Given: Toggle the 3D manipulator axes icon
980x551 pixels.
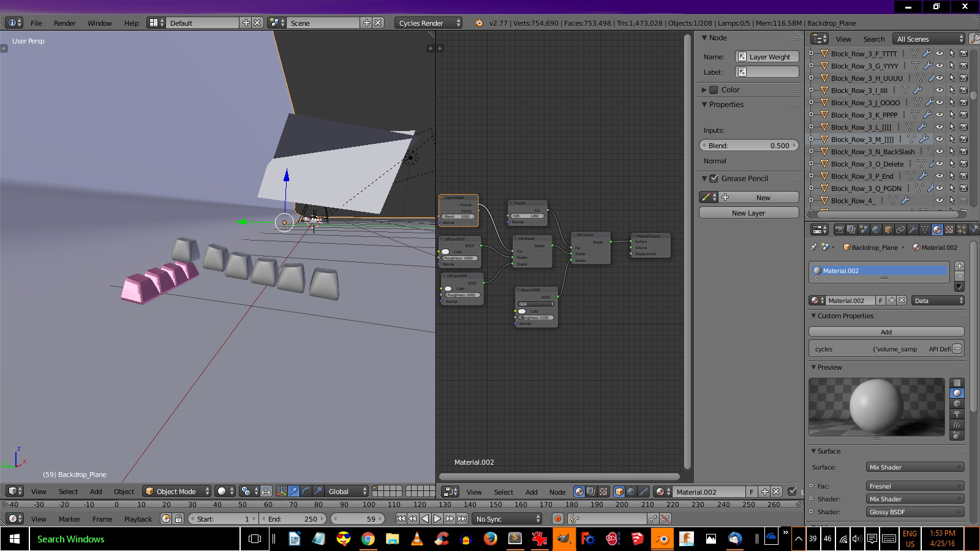Looking at the screenshot, I should [282, 492].
